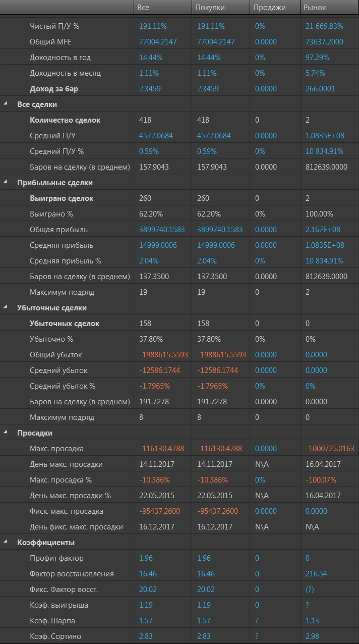Click the "Продажи" column header
Image resolution: width=359 pixels, height=644 pixels.
(x=269, y=8)
